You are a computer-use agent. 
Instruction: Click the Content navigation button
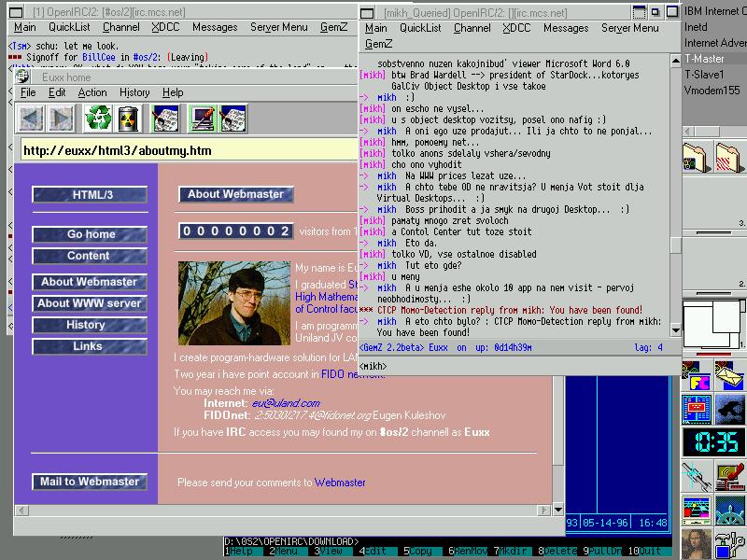click(x=90, y=256)
